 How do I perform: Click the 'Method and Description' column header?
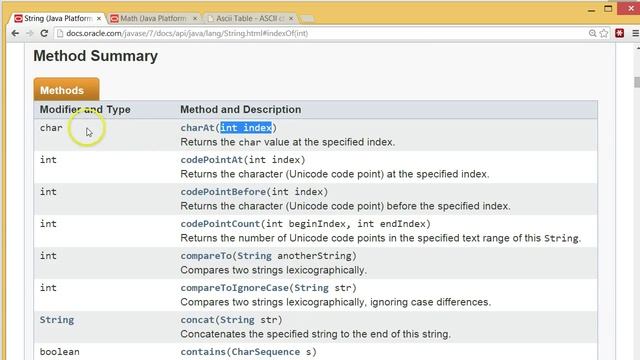[240, 109]
